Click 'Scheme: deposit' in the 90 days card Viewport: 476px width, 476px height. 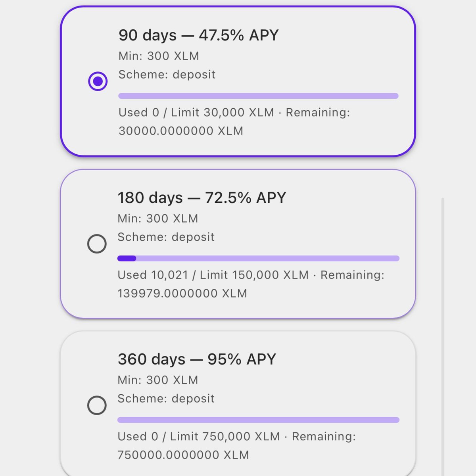167,75
